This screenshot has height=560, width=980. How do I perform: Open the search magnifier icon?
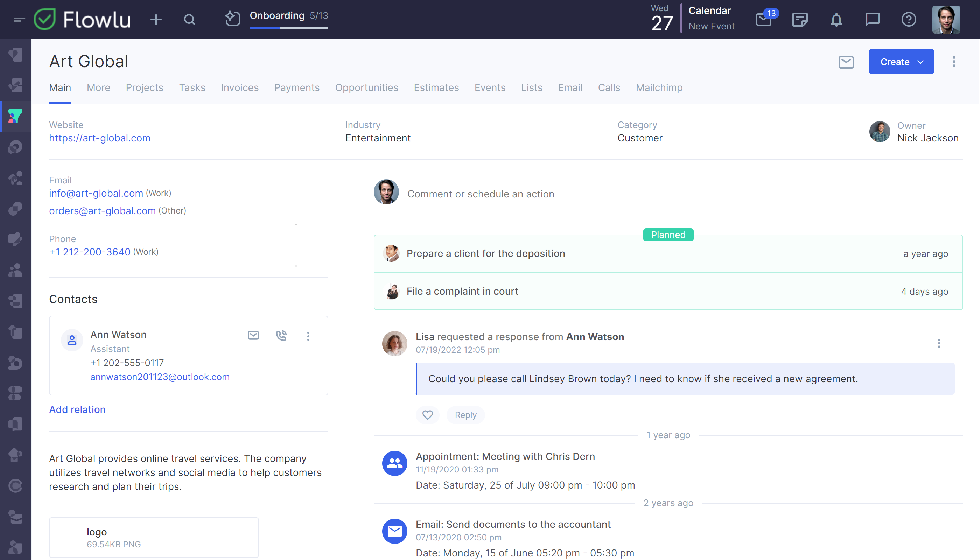[189, 20]
